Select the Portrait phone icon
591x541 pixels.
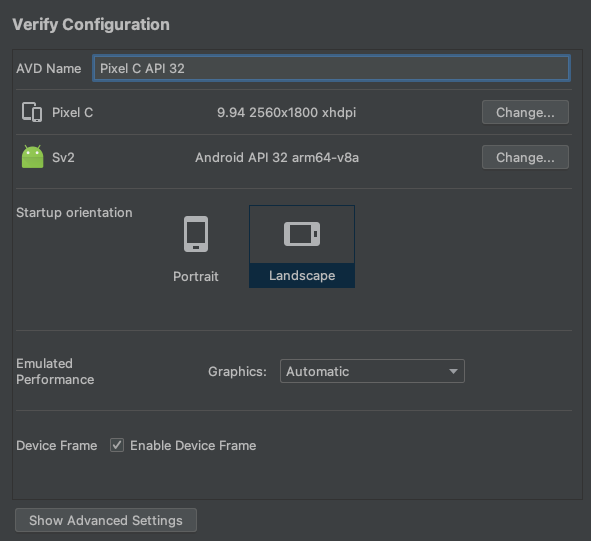(x=196, y=234)
